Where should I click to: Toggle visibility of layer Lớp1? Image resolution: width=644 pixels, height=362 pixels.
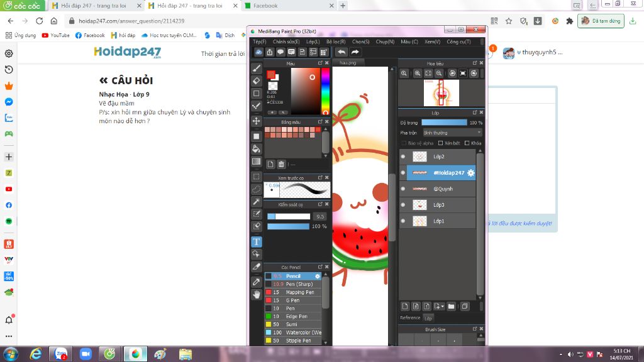coord(403,221)
